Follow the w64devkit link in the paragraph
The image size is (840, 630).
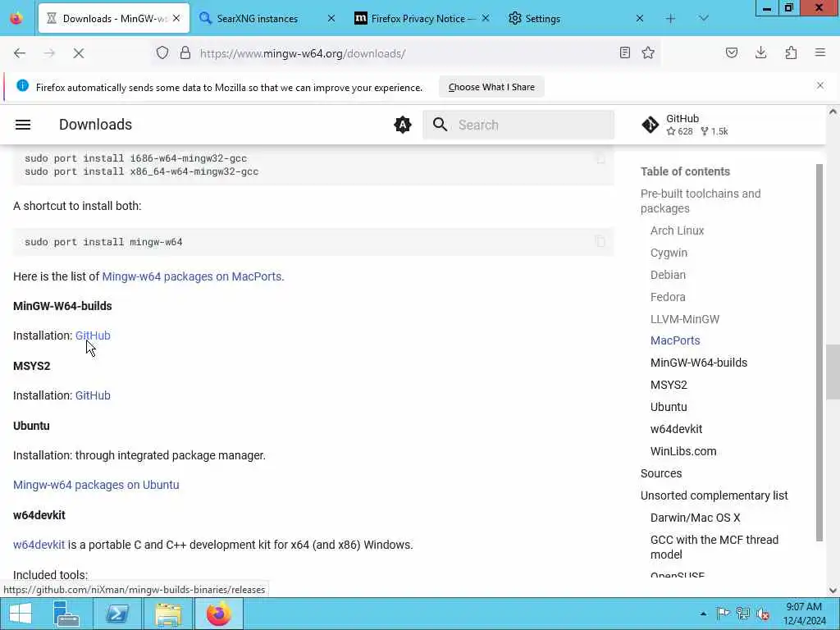click(x=39, y=545)
